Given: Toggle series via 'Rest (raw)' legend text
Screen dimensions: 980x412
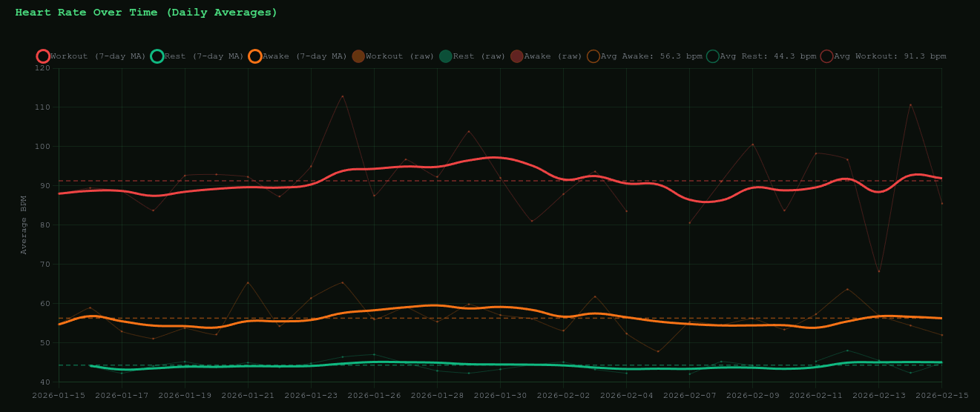Looking at the screenshot, I should click(479, 56).
